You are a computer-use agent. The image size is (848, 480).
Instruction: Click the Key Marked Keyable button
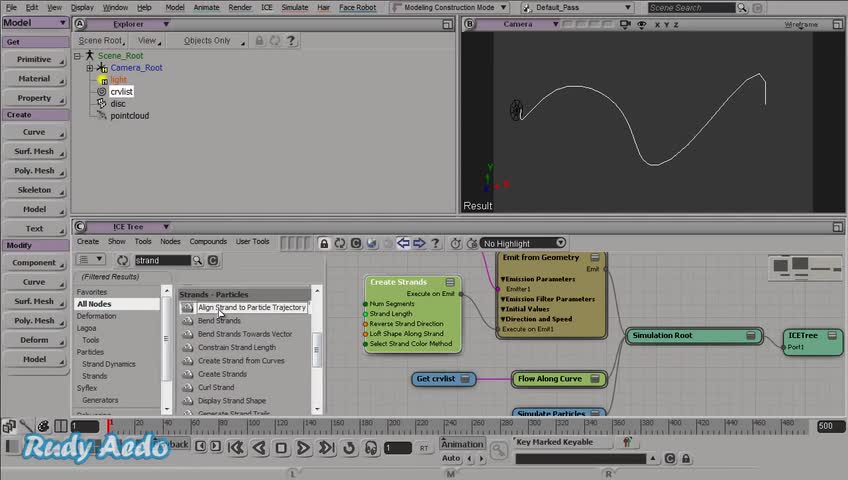click(562, 442)
